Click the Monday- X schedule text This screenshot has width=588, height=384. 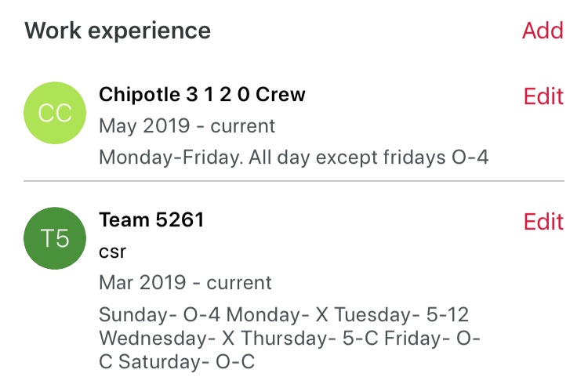[278, 315]
